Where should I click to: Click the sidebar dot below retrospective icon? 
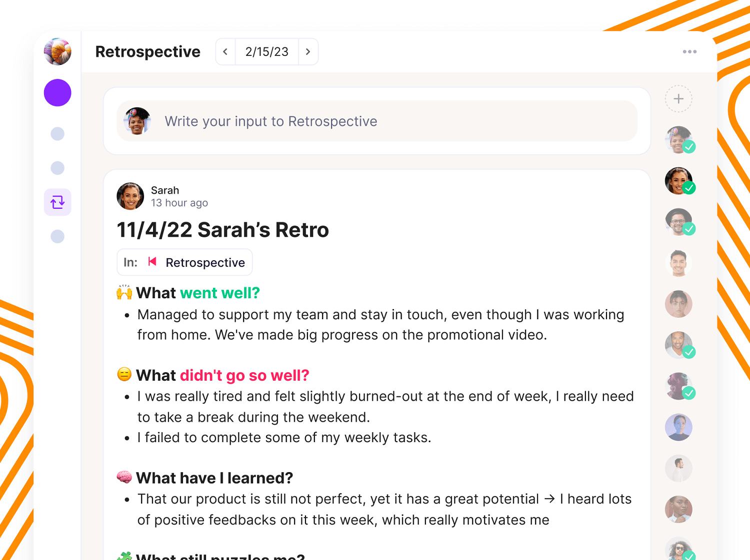coord(57,236)
